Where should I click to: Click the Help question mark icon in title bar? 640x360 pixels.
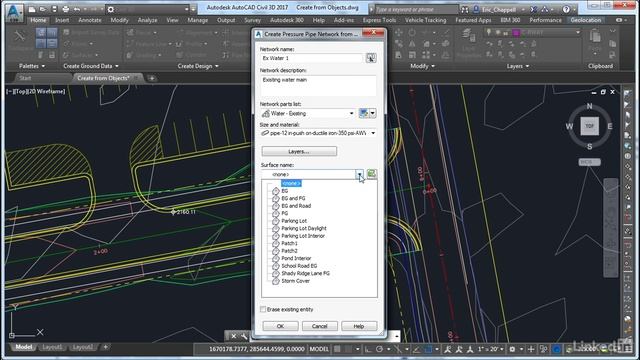(566, 9)
